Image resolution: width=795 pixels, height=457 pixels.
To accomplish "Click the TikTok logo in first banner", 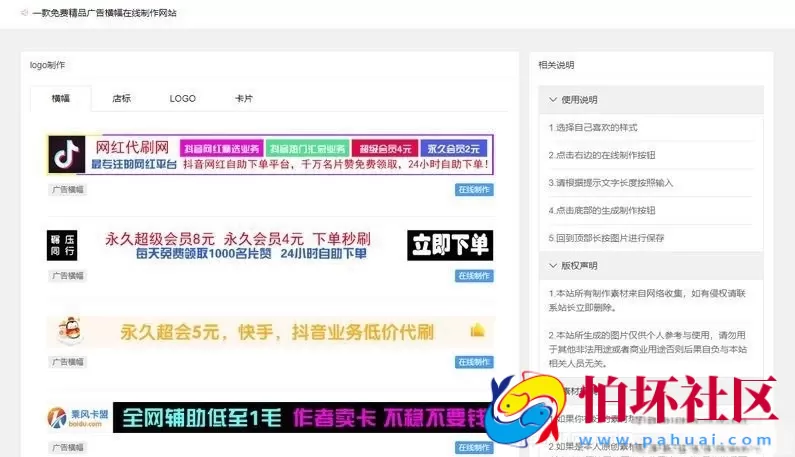I will pos(66,154).
